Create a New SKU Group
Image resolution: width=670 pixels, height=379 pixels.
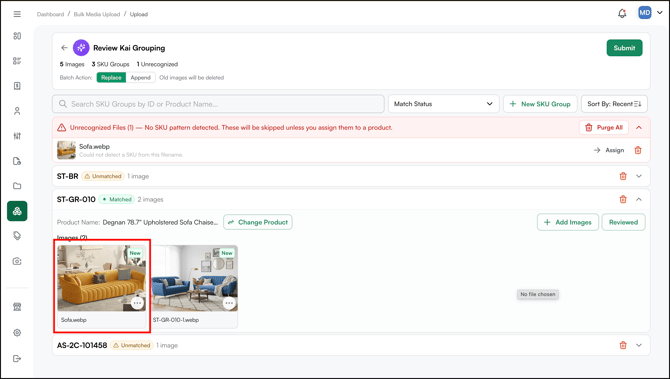pos(540,104)
